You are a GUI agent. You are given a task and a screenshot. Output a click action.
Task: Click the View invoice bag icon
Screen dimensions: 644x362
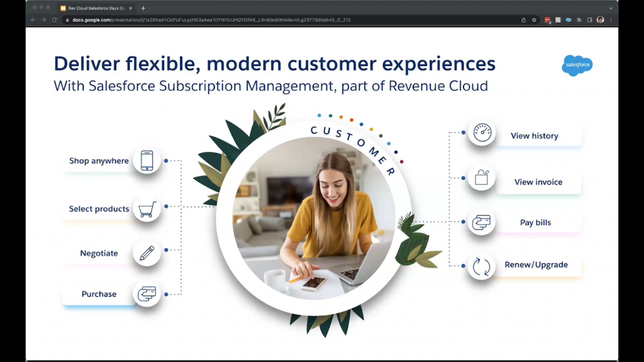coord(482,178)
